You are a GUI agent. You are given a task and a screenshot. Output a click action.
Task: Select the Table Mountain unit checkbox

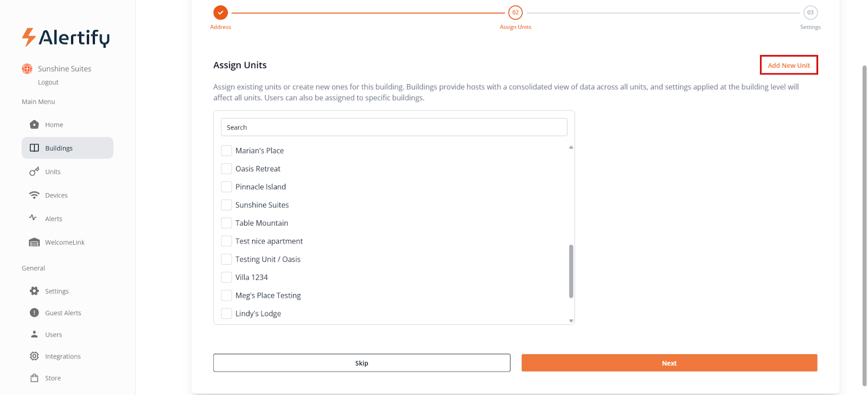(x=226, y=223)
